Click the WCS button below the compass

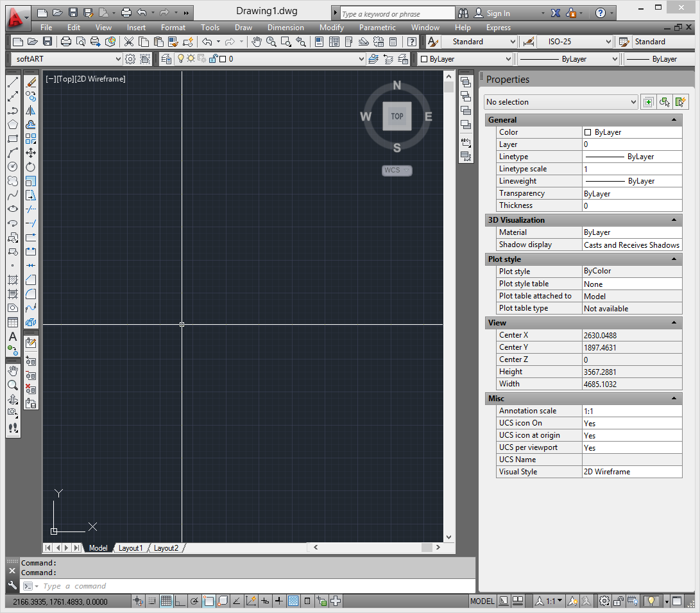(397, 170)
